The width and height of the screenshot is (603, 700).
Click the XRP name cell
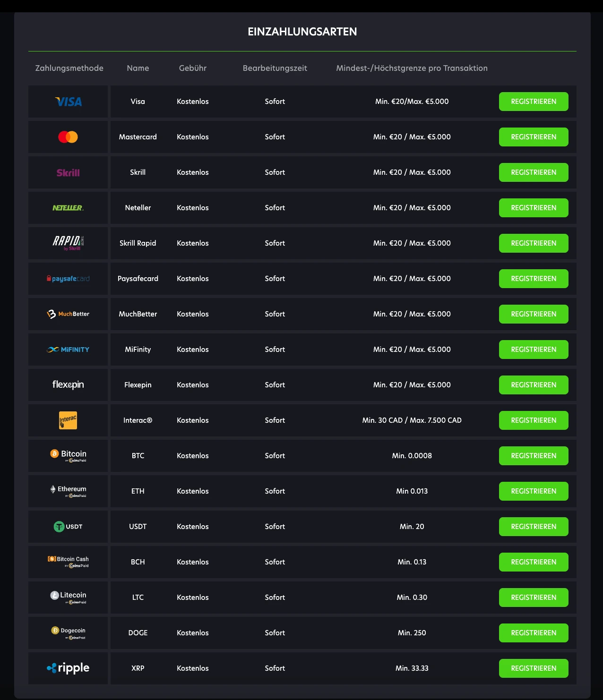(138, 668)
